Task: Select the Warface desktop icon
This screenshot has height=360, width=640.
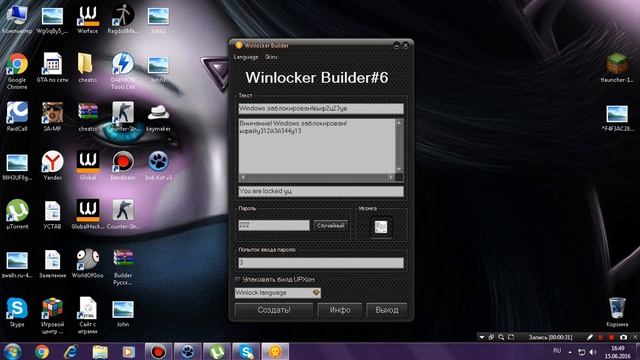Action: click(88, 19)
